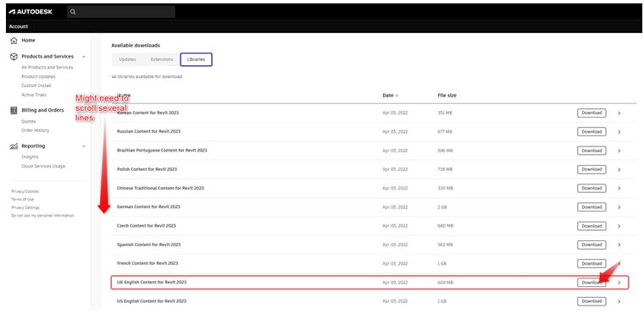Click the Account header label
The height and width of the screenshot is (319, 644).
19,26
